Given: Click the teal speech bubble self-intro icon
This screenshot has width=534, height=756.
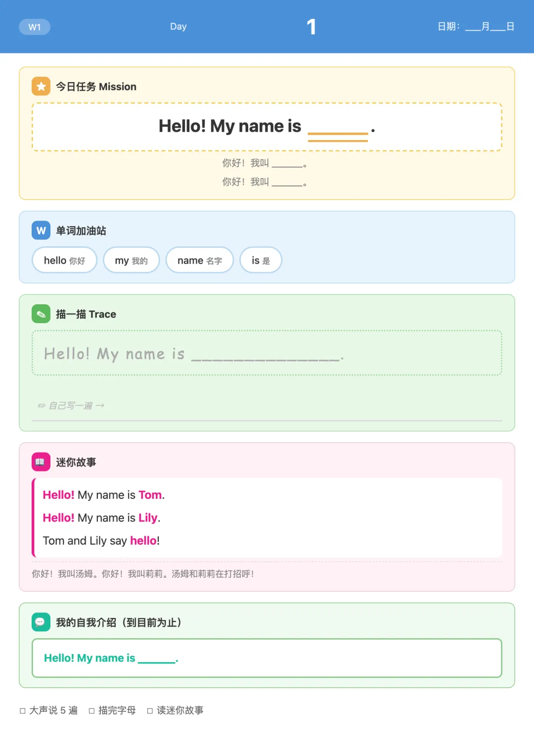Looking at the screenshot, I should pyautogui.click(x=41, y=622).
